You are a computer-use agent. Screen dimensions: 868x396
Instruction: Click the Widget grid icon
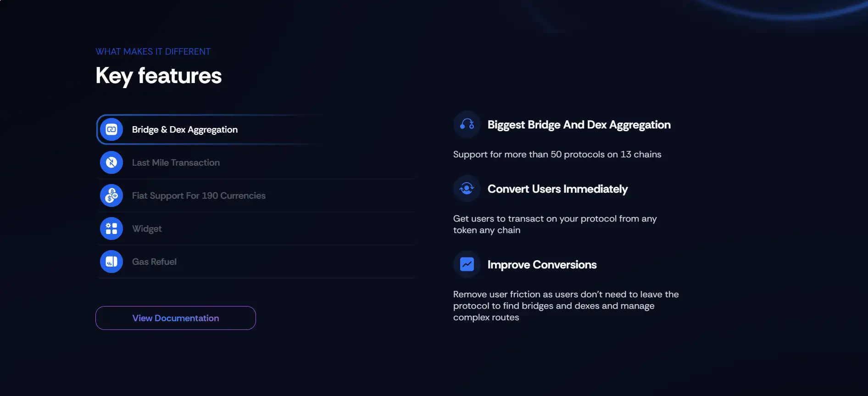click(111, 229)
